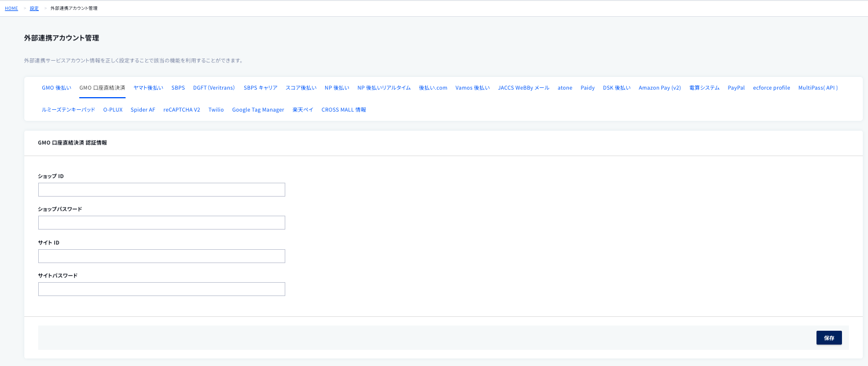
Task: Open the SBPS tab
Action: point(178,88)
